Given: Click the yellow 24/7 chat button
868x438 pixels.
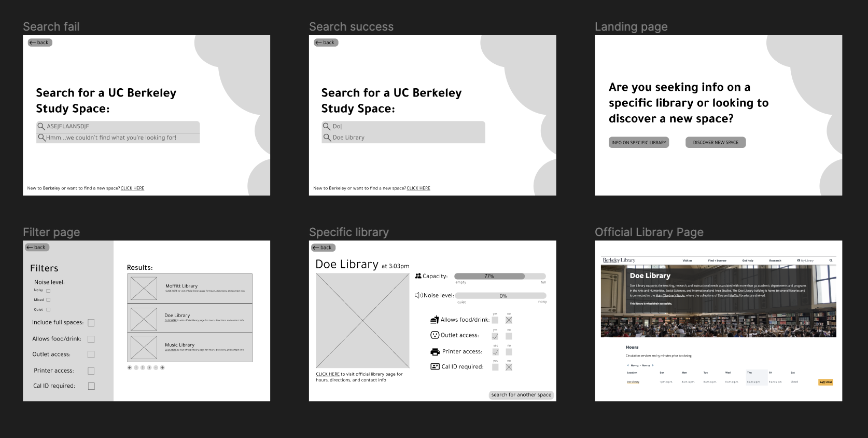Looking at the screenshot, I should point(825,382).
